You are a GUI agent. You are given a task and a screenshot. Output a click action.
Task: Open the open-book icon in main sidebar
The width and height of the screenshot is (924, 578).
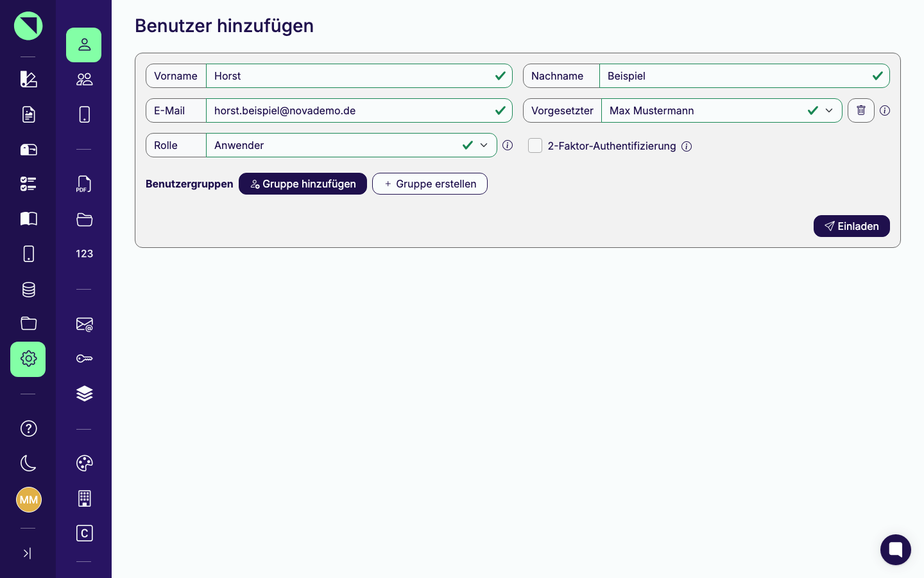pos(28,219)
